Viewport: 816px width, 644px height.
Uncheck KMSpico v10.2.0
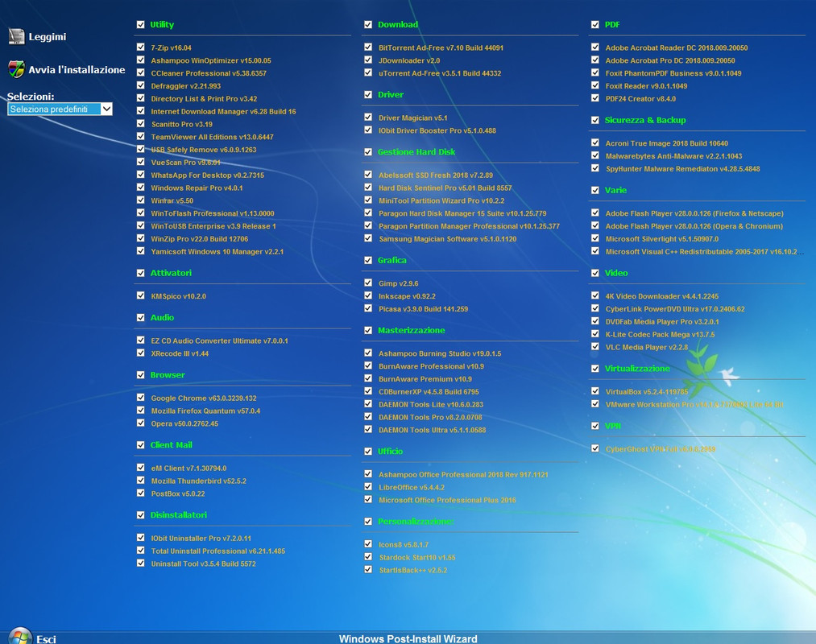coord(140,295)
